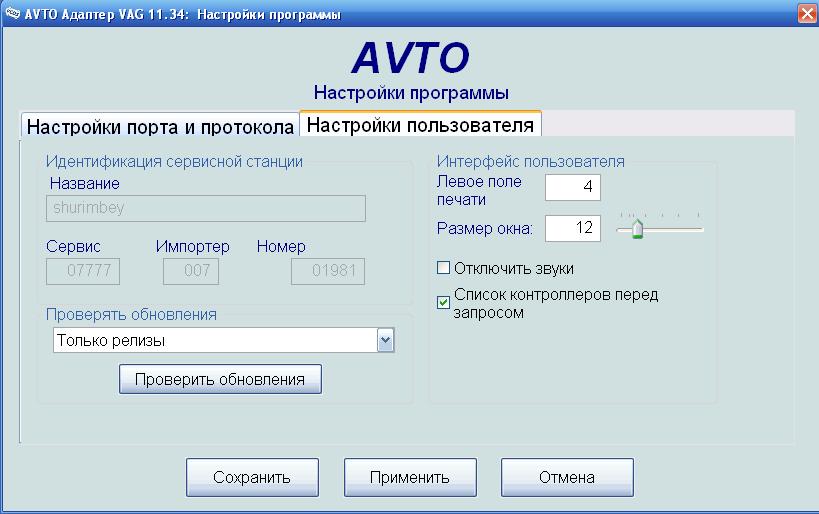Close the settings window
Image resolution: width=819 pixels, height=514 pixels.
808,14
